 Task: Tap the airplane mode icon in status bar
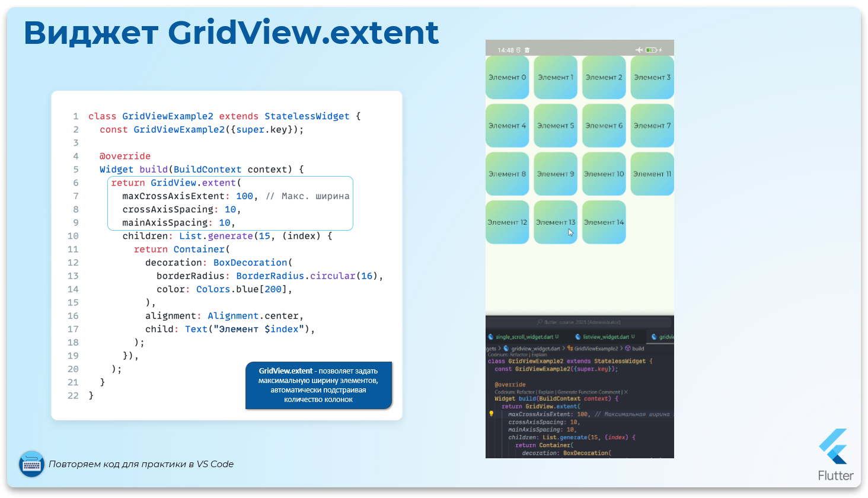tap(639, 50)
